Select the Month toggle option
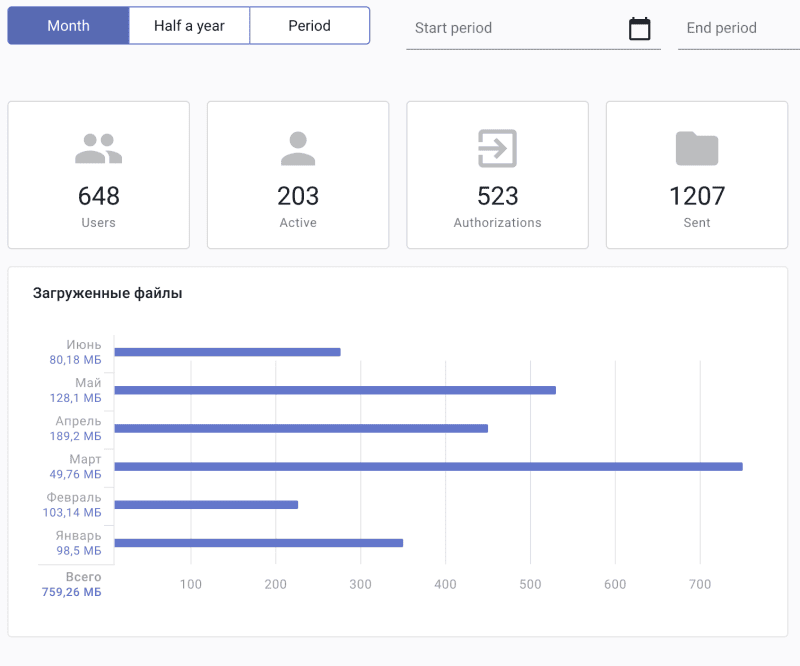 click(x=68, y=26)
